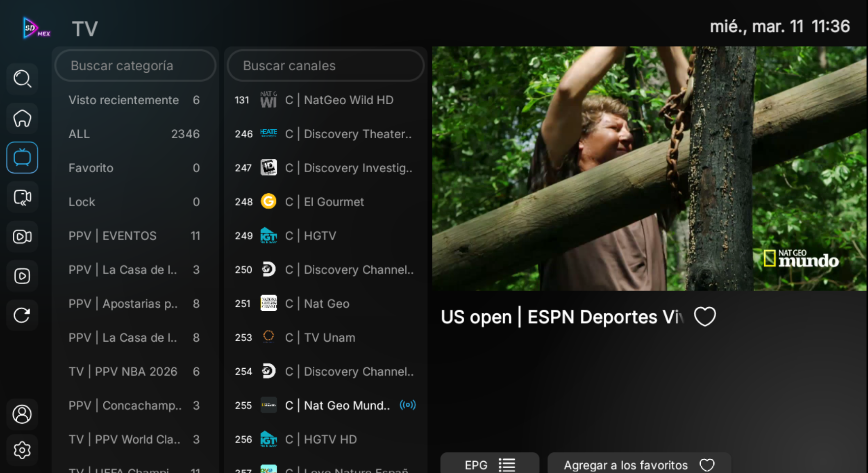Open the PPV | EVENTOS category
868x473 pixels.
pyautogui.click(x=134, y=236)
